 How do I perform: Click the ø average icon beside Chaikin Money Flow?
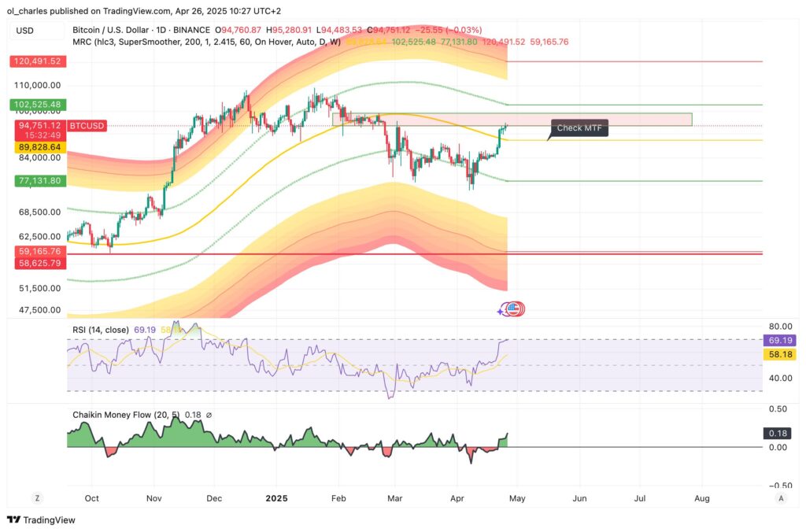pos(209,414)
